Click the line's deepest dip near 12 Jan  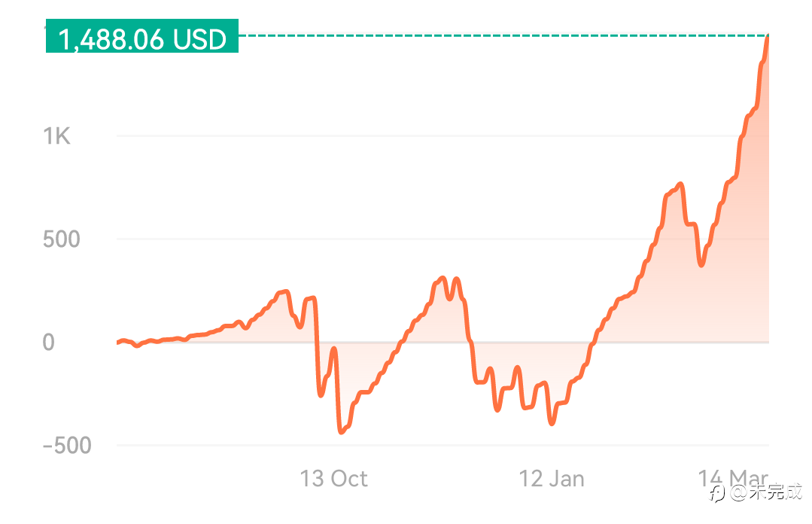(552, 423)
